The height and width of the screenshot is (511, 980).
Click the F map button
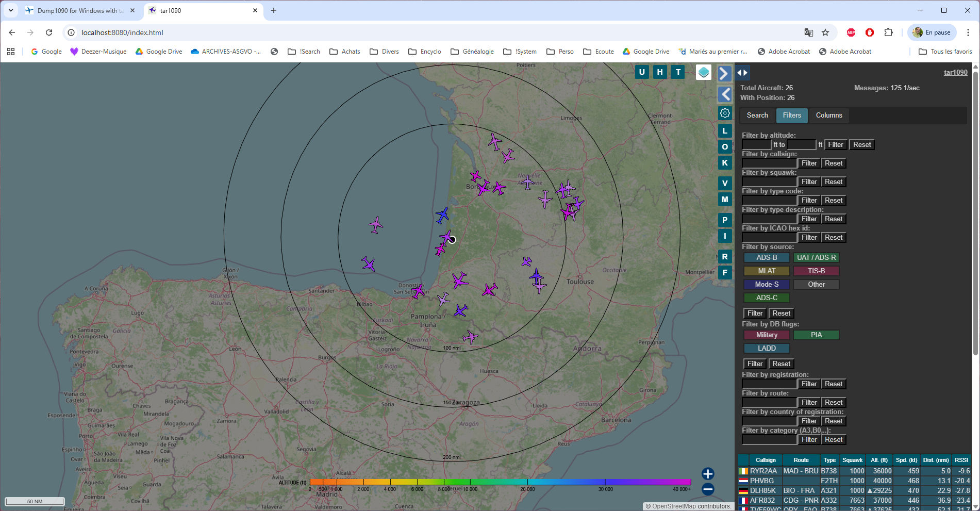coord(725,273)
